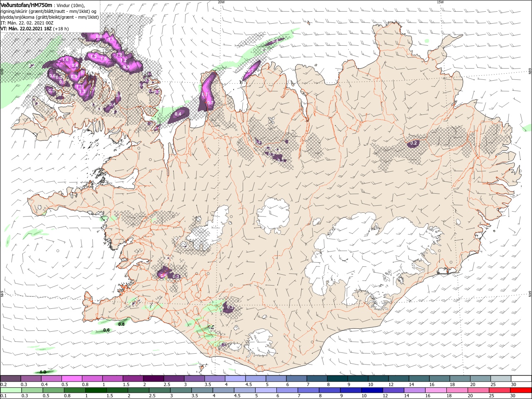532x399 pixels.
Task: Click the black '0.6' rain value offshore
Action: pos(106,330)
